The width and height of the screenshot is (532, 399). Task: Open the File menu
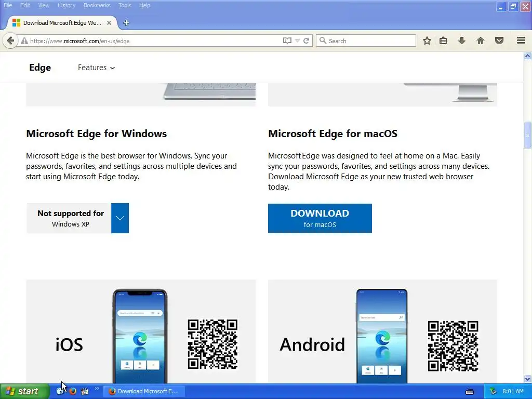8,5
